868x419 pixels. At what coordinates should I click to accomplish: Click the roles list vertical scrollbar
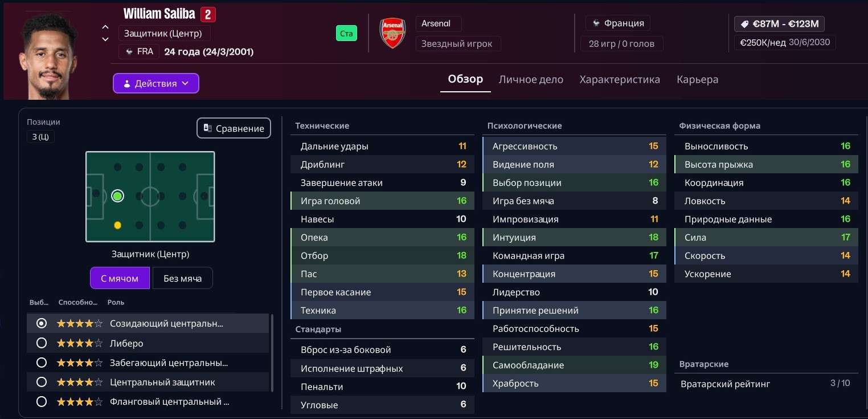(x=272, y=352)
